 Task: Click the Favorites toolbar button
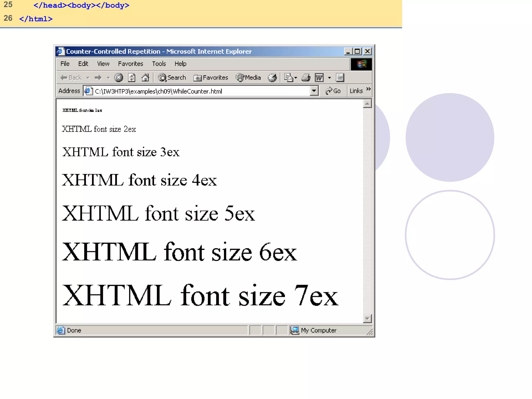tap(211, 78)
